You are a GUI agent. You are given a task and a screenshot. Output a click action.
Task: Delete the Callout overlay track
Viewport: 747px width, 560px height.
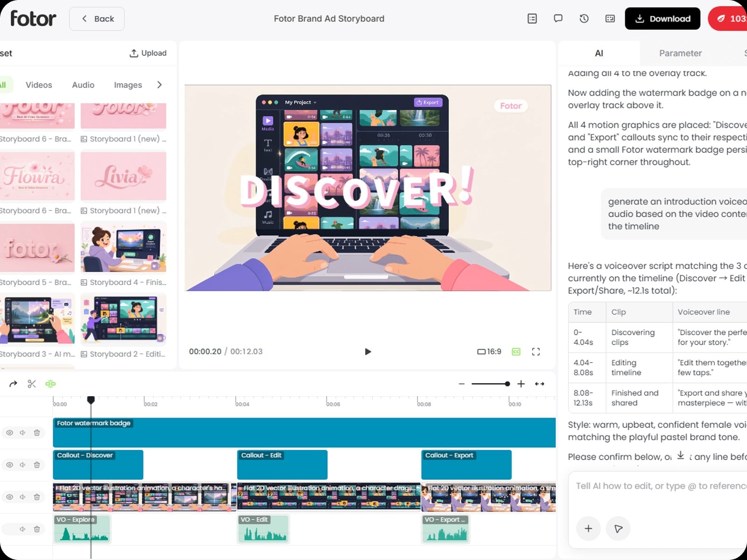coord(37,465)
